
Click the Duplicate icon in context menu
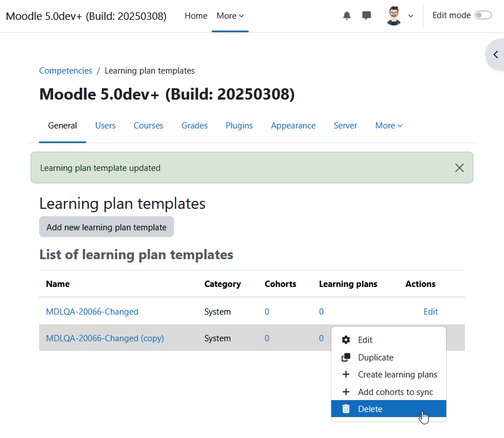coord(346,357)
